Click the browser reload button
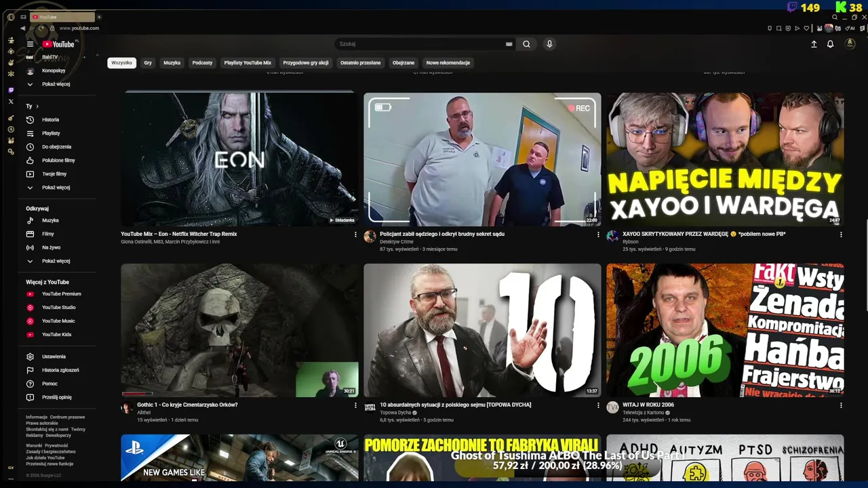Screen dimensions: 868x488 (x=41, y=28)
